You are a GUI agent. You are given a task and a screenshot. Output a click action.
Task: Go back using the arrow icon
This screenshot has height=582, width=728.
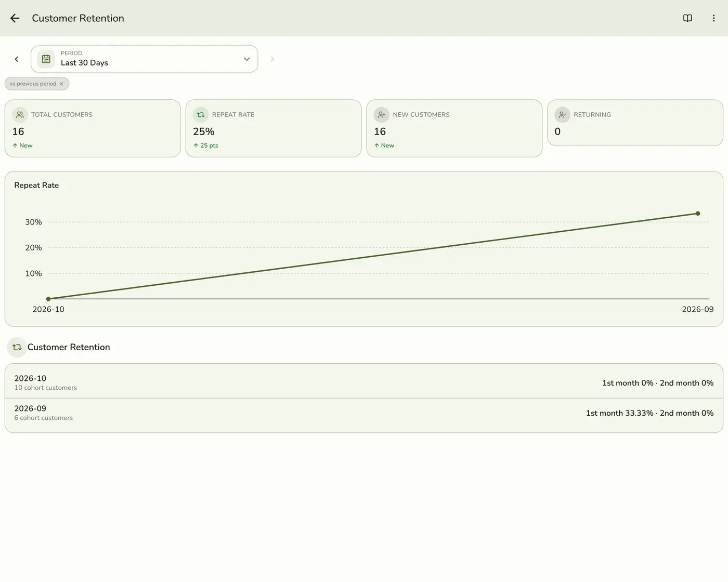15,18
